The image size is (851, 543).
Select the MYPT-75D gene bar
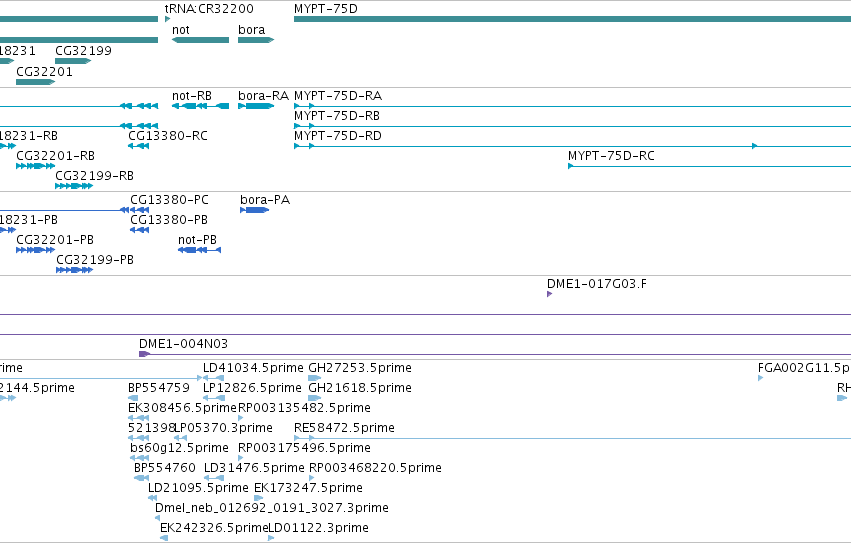(x=573, y=19)
